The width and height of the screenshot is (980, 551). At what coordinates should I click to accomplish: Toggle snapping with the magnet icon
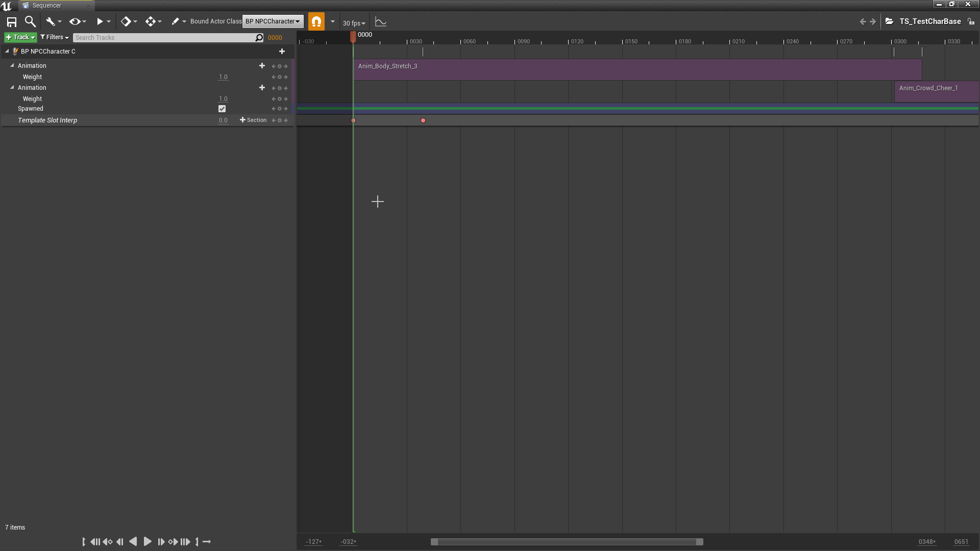(x=316, y=21)
